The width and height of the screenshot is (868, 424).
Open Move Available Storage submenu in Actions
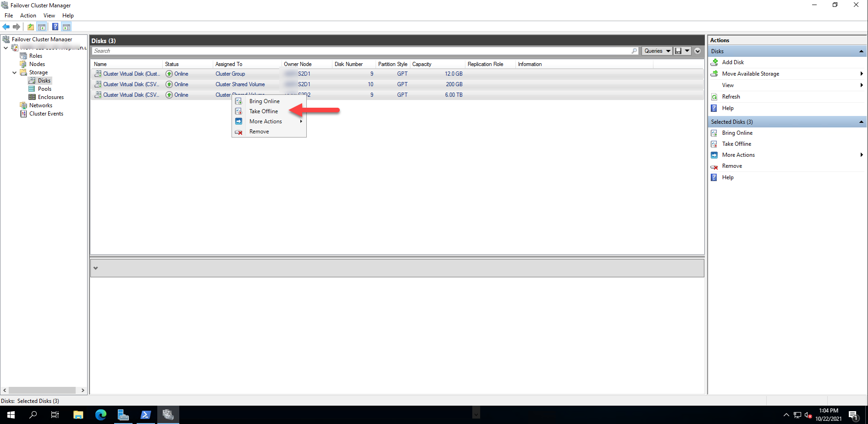point(787,74)
